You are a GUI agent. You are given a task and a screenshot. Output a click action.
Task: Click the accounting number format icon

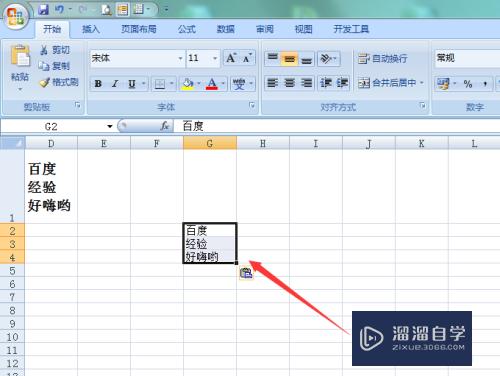[443, 84]
